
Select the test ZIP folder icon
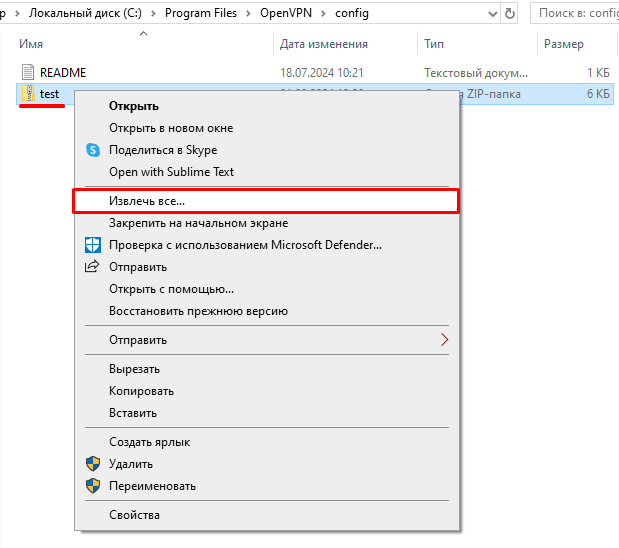28,94
